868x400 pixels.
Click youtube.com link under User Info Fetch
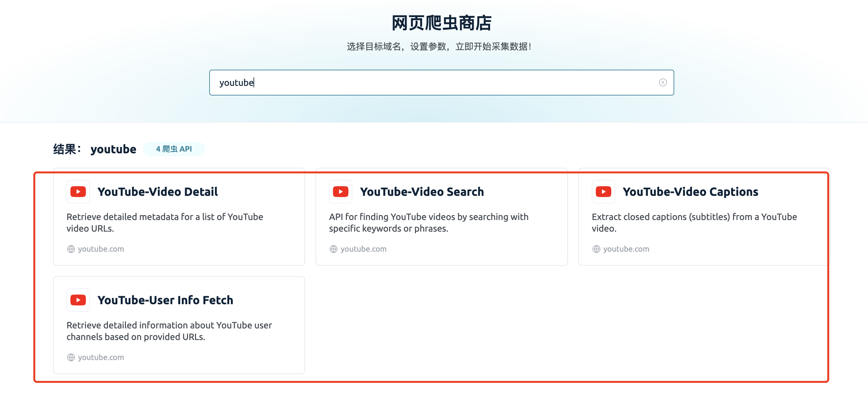click(101, 357)
